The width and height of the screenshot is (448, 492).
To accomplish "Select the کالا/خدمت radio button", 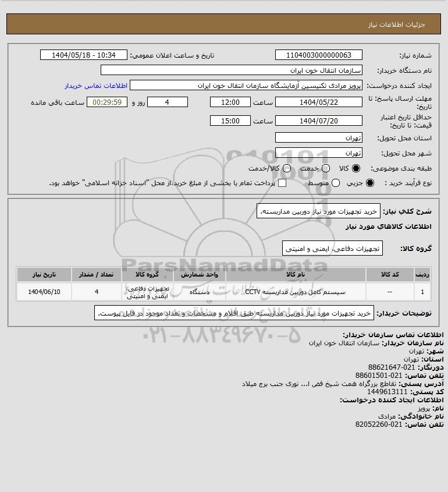I will click(x=286, y=168).
